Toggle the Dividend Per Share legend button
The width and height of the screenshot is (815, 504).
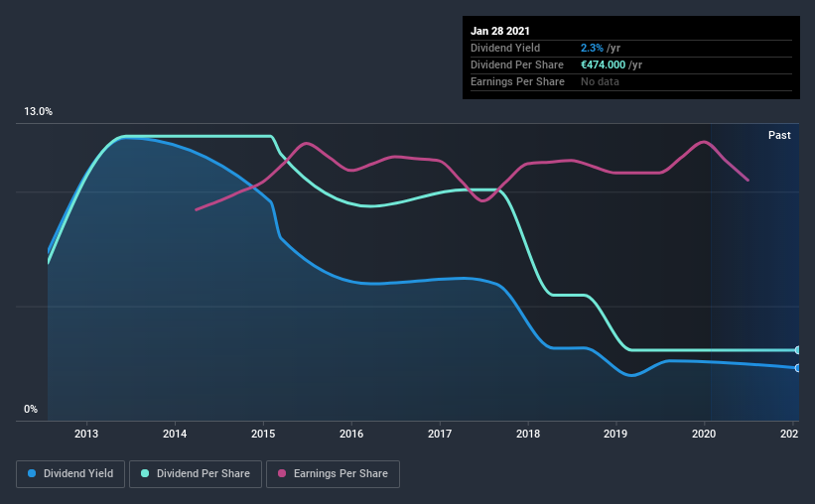click(x=196, y=474)
